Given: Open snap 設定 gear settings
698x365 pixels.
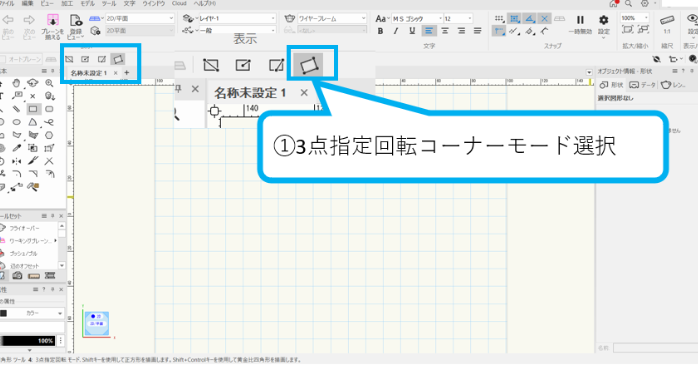Looking at the screenshot, I should 604,20.
